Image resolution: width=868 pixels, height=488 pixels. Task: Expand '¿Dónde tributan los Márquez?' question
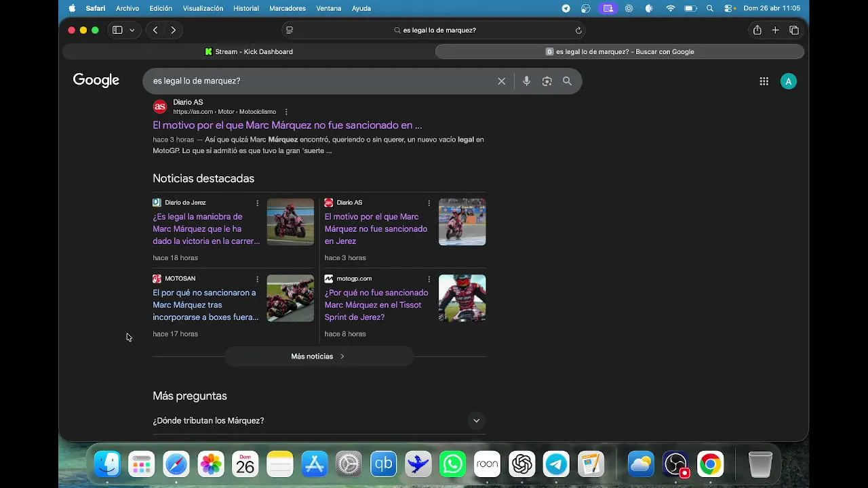point(319,421)
